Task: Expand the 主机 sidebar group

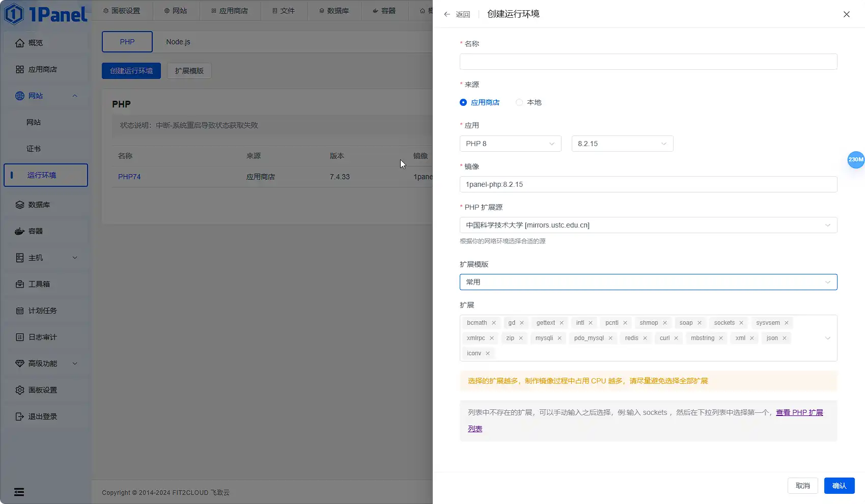Action: coord(75,258)
